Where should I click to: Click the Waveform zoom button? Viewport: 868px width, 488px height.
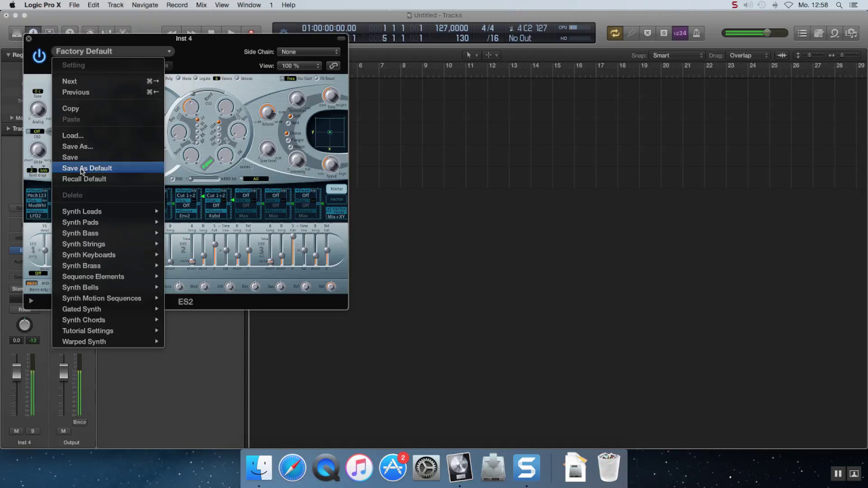coord(782,56)
